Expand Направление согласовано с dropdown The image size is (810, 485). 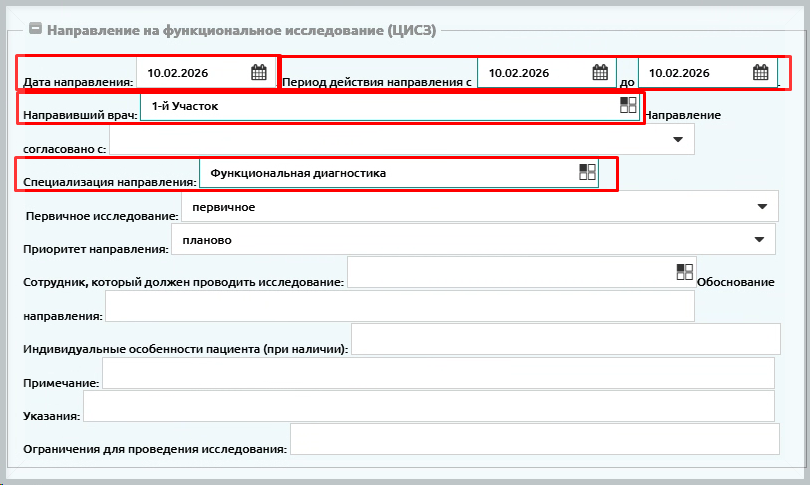677,139
